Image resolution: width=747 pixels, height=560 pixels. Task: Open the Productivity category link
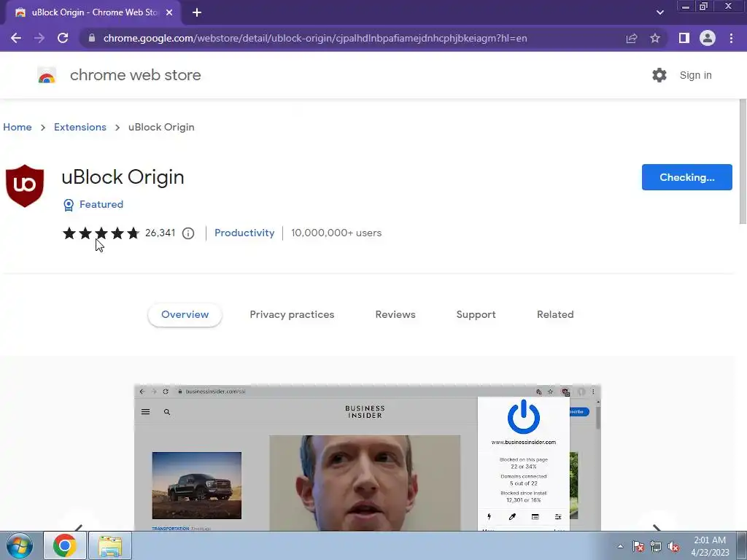click(244, 233)
